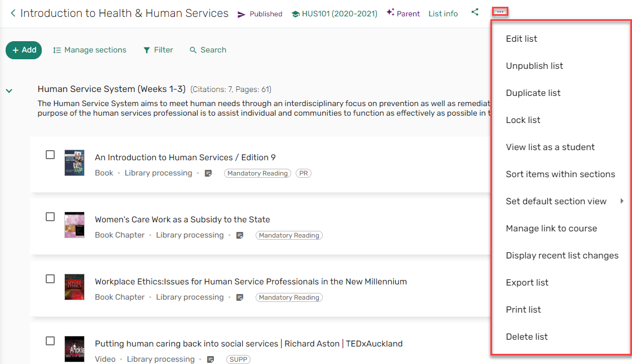632x364 pixels.
Task: Click the Applied Ethics cover thumbnail
Action: (74, 287)
